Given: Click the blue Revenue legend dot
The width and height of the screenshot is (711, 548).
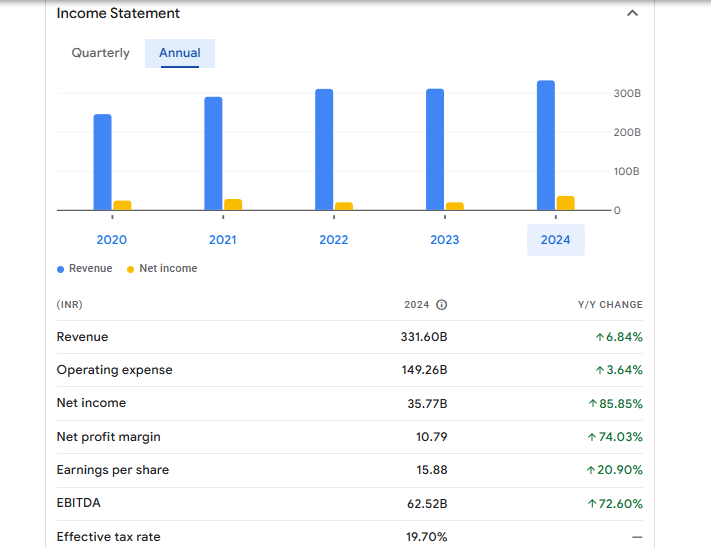Looking at the screenshot, I should pyautogui.click(x=61, y=269).
